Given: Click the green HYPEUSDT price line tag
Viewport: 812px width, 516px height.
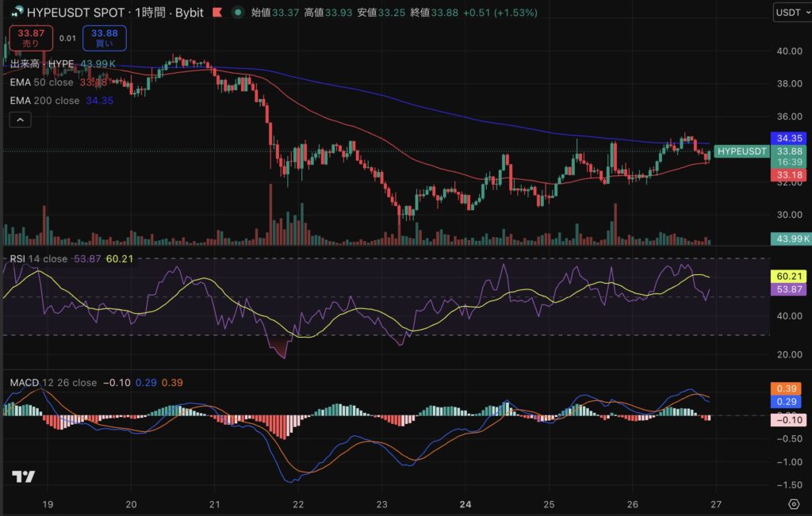Looking at the screenshot, I should (x=741, y=151).
